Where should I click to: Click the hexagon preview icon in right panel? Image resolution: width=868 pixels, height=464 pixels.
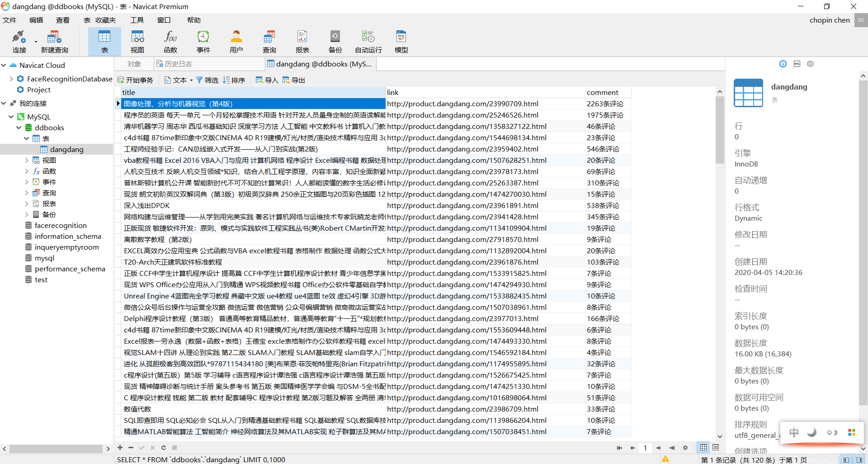tap(811, 64)
